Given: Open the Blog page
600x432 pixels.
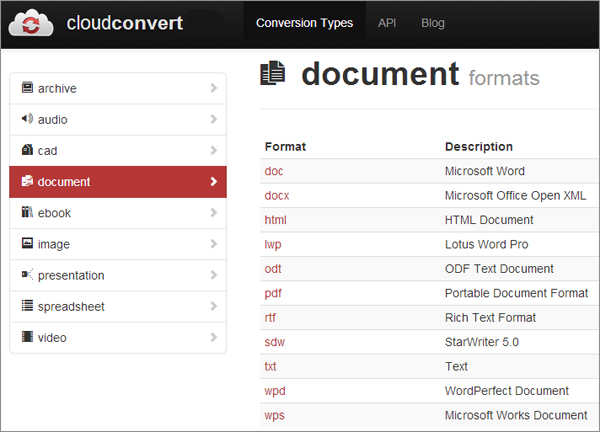Looking at the screenshot, I should click(433, 23).
